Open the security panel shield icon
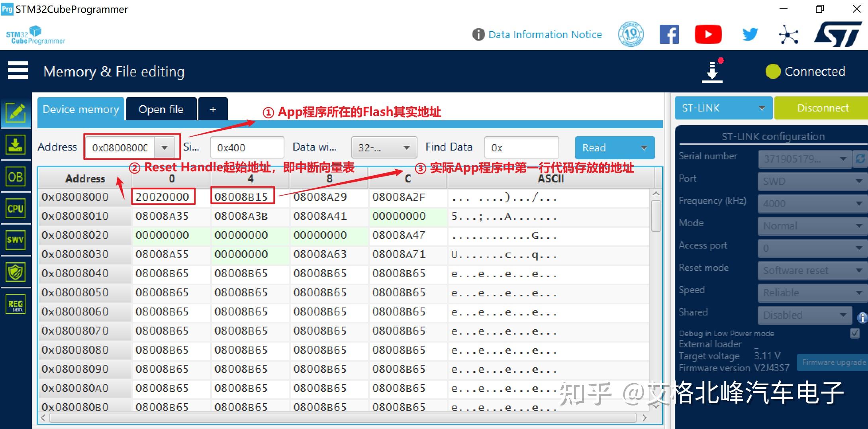This screenshot has width=868, height=429. [x=16, y=272]
